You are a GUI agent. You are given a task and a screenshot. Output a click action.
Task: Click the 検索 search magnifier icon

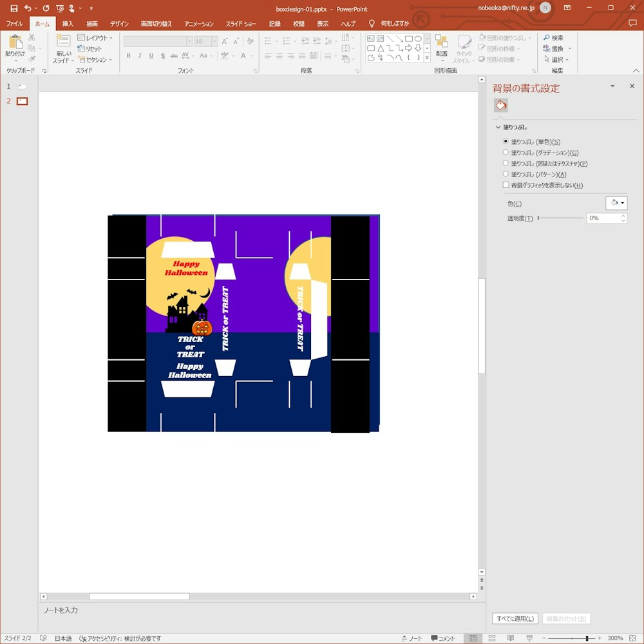click(547, 38)
